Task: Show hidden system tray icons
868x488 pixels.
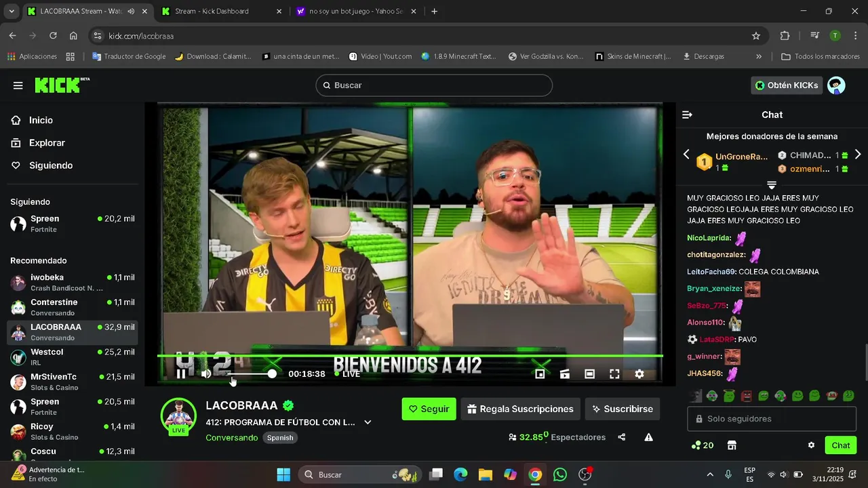Action: pos(710,474)
